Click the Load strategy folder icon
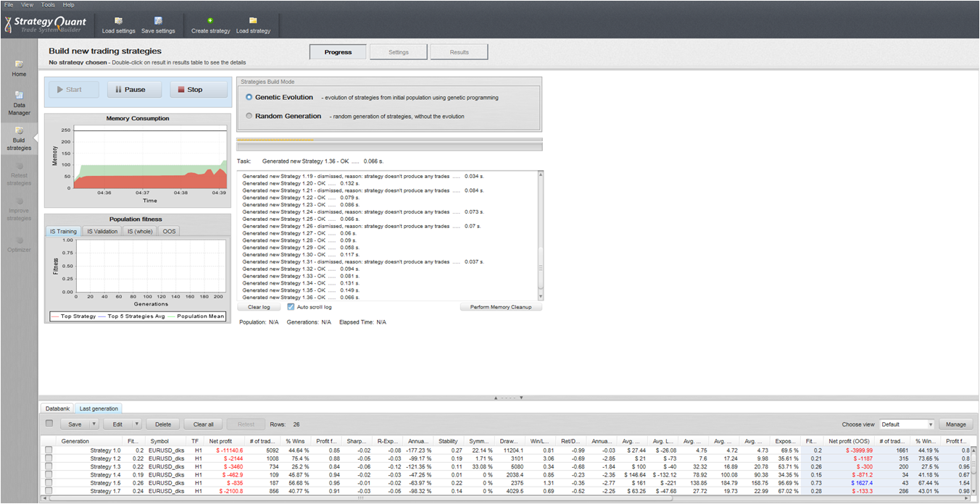 coord(253,22)
